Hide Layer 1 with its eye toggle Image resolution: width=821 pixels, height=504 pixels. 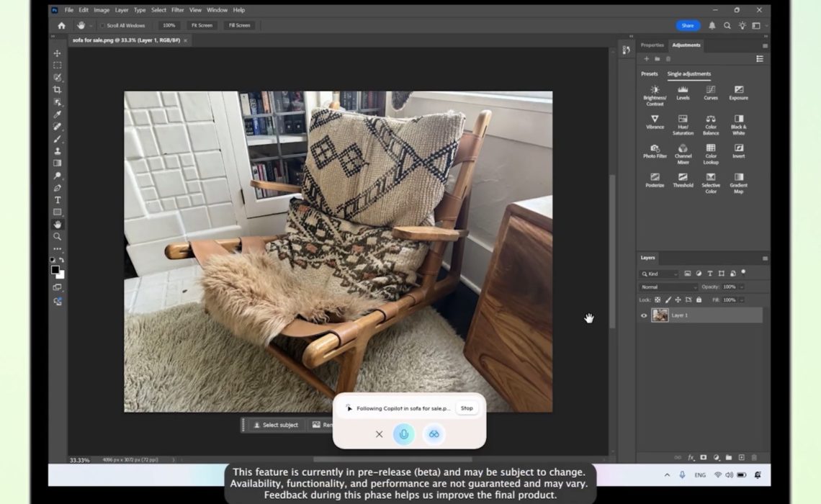(644, 315)
